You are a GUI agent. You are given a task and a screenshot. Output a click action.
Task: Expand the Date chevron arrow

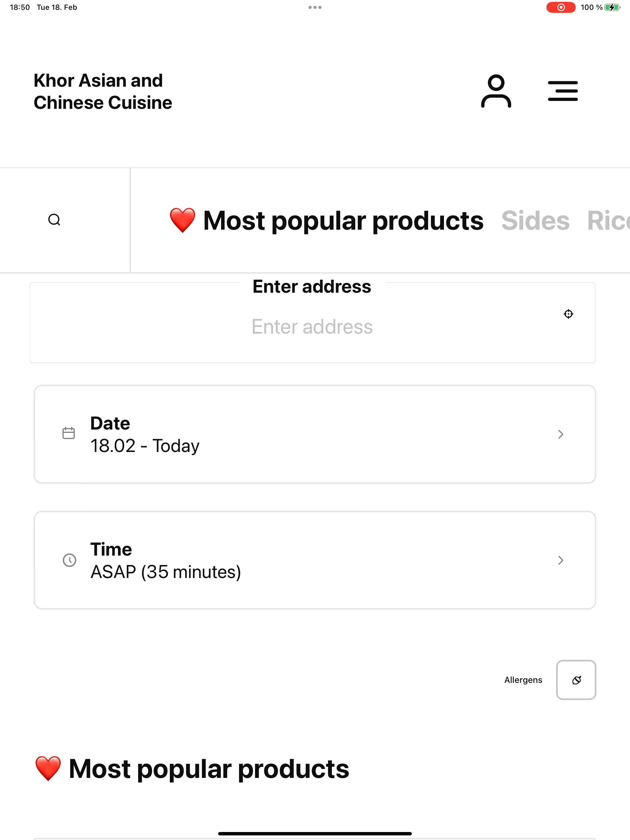[560, 434]
